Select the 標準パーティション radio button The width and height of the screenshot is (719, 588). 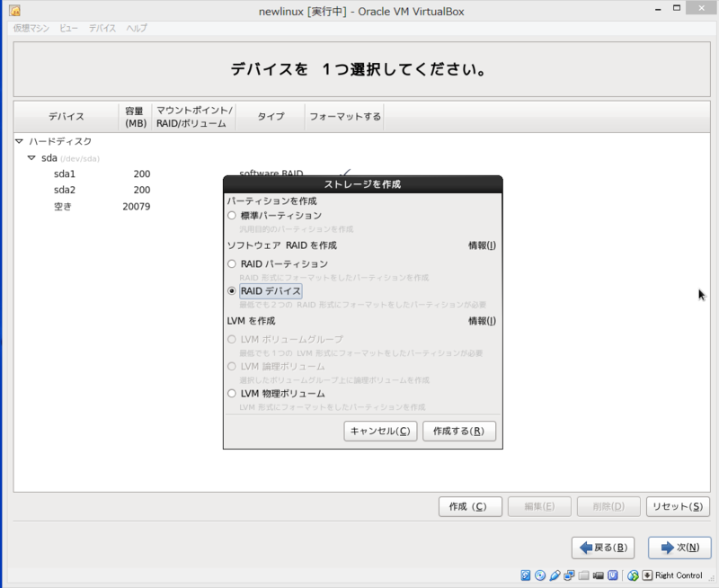tap(232, 216)
